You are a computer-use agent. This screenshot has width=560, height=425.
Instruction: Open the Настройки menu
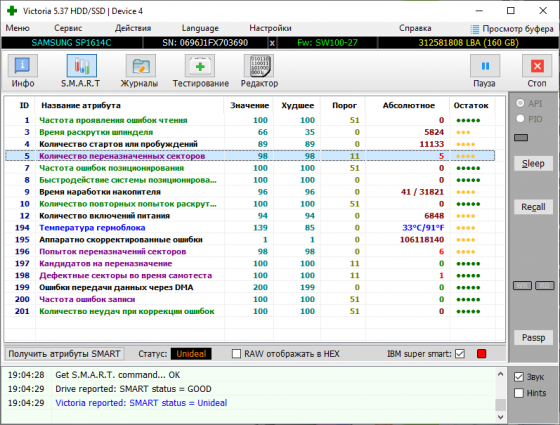pos(270,28)
